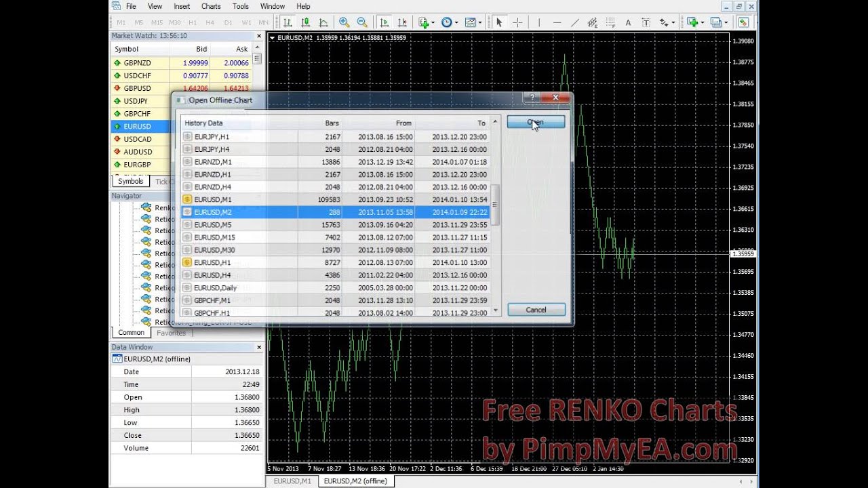Open the View menu
The image size is (868, 488).
[155, 6]
